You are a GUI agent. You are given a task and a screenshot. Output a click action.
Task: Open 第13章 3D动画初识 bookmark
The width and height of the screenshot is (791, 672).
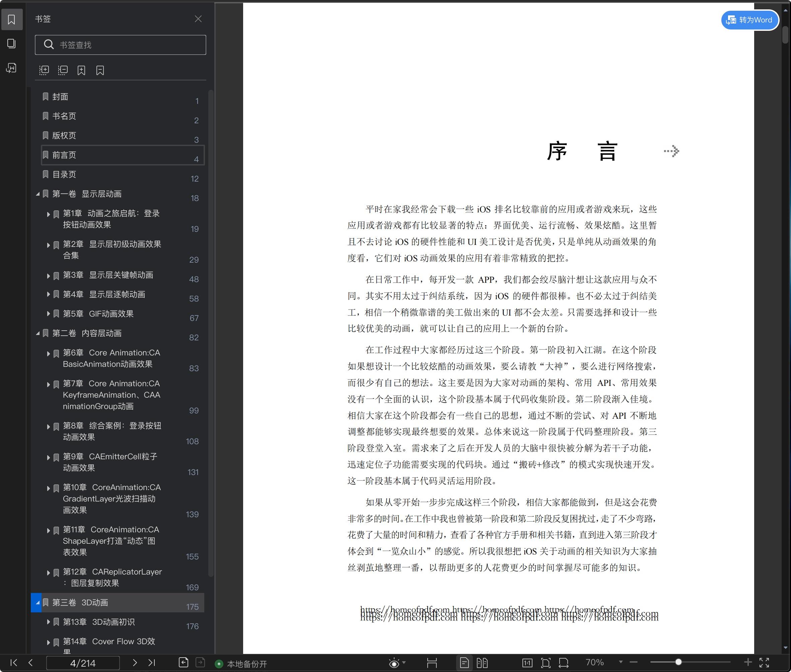(x=99, y=622)
